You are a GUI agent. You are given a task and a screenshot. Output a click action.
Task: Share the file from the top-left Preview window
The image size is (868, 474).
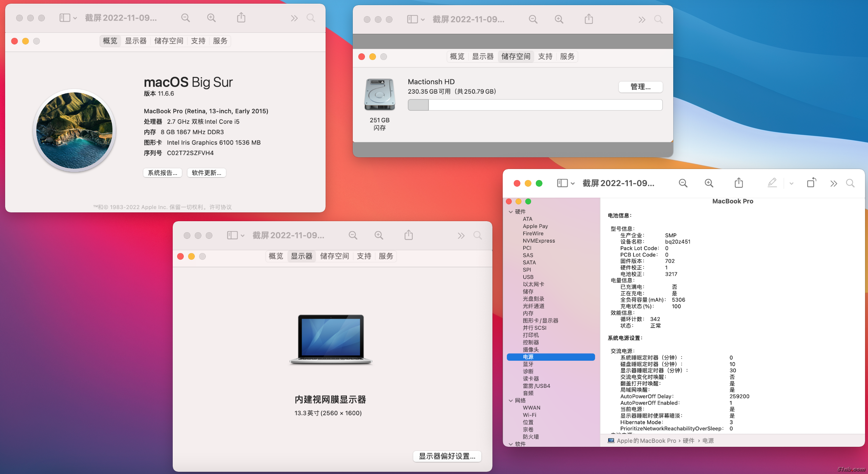(x=241, y=17)
